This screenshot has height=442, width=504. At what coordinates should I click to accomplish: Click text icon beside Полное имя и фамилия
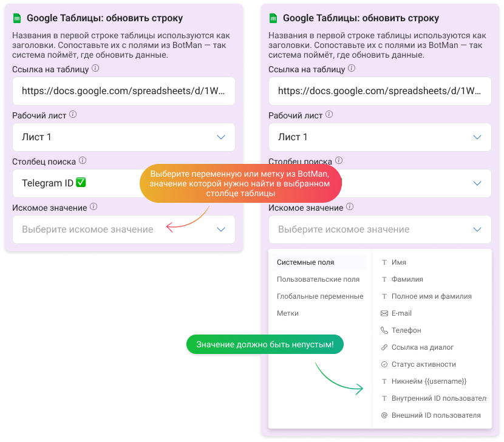(x=384, y=296)
